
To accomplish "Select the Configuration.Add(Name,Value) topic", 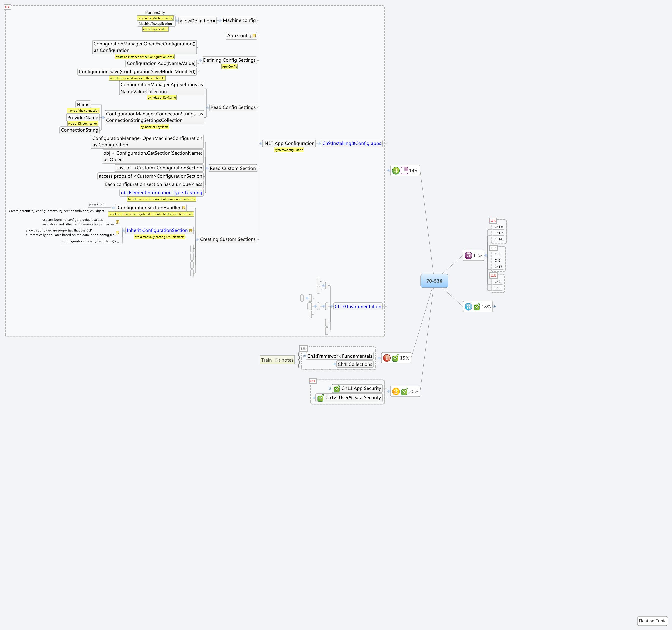I will click(x=161, y=63).
